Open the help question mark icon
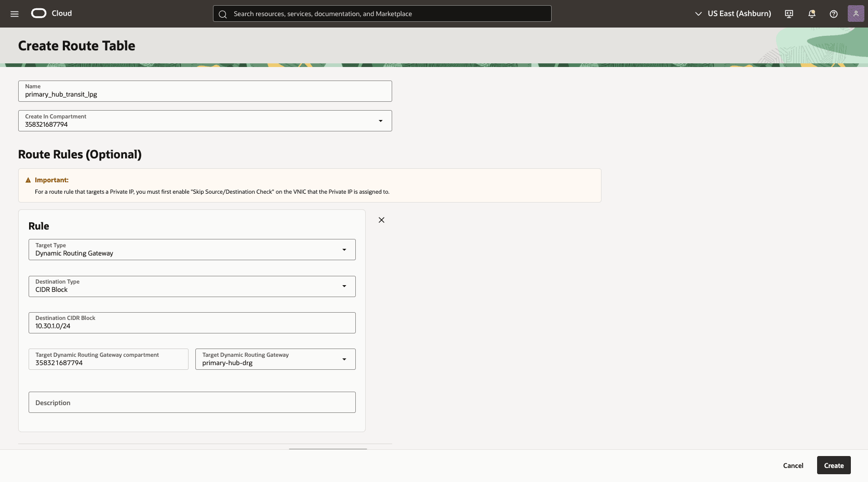 (834, 14)
